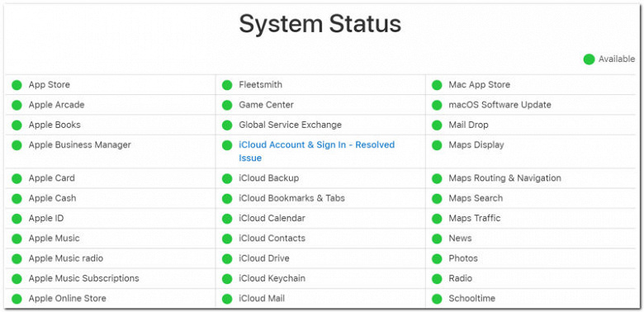The width and height of the screenshot is (644, 312).
Task: Click the status dot beside Global Service Exchange
Action: click(227, 125)
